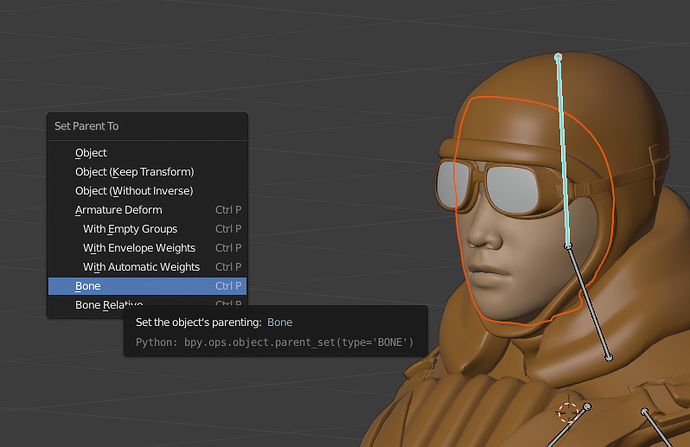This screenshot has height=447, width=690.
Task: Select Object (Without Inverse) option
Action: [147, 191]
